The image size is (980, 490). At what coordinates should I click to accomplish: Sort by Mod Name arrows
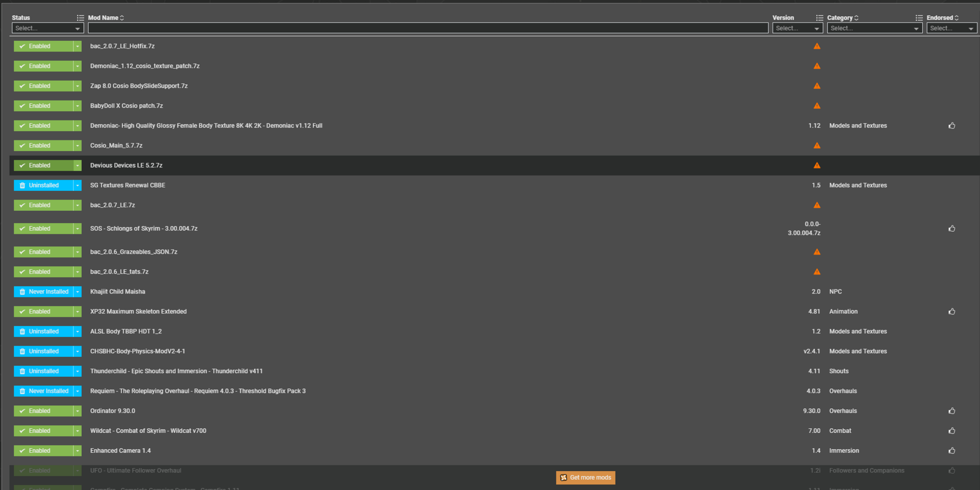[122, 18]
